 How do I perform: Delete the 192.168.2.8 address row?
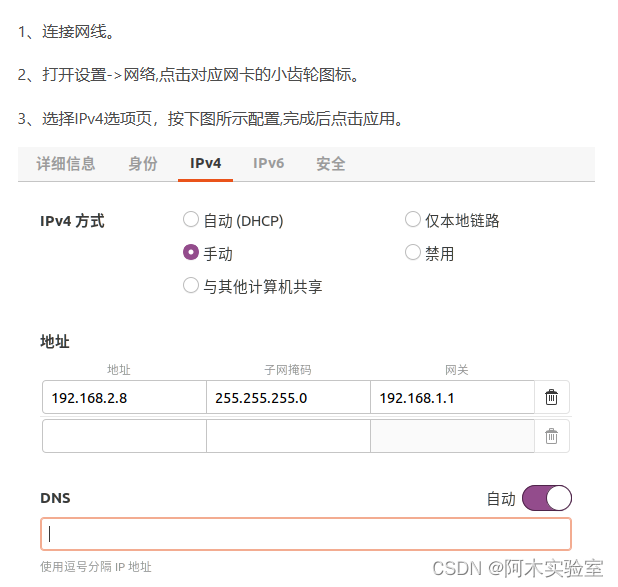click(551, 398)
